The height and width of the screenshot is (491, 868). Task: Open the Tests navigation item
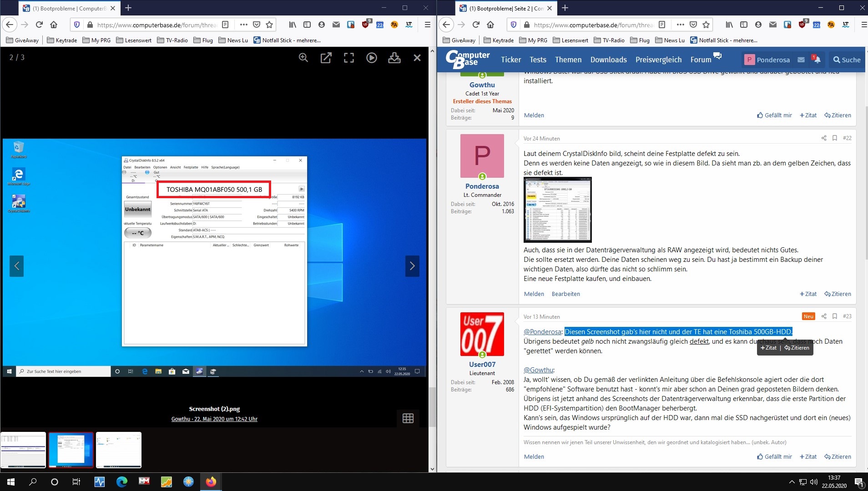coord(538,60)
